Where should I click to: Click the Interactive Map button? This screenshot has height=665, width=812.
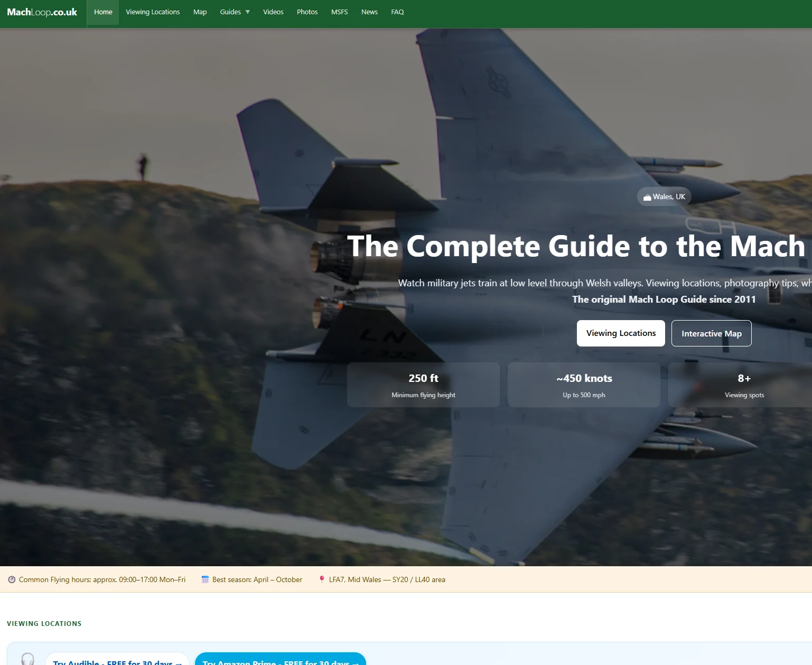(711, 333)
